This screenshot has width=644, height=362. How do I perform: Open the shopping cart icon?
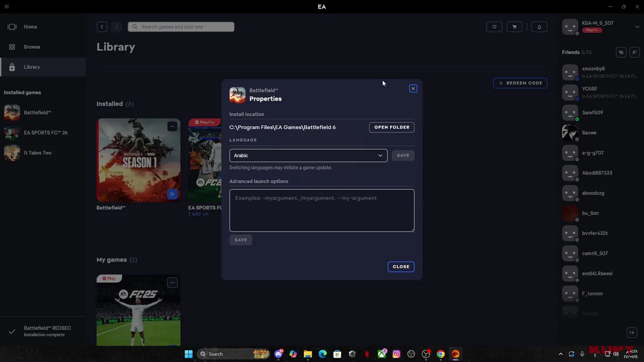[514, 27]
